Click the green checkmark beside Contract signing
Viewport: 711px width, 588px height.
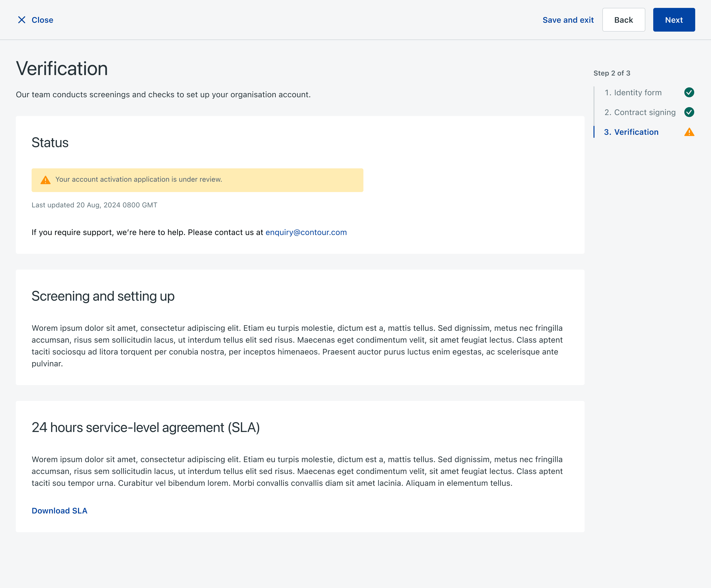click(689, 112)
